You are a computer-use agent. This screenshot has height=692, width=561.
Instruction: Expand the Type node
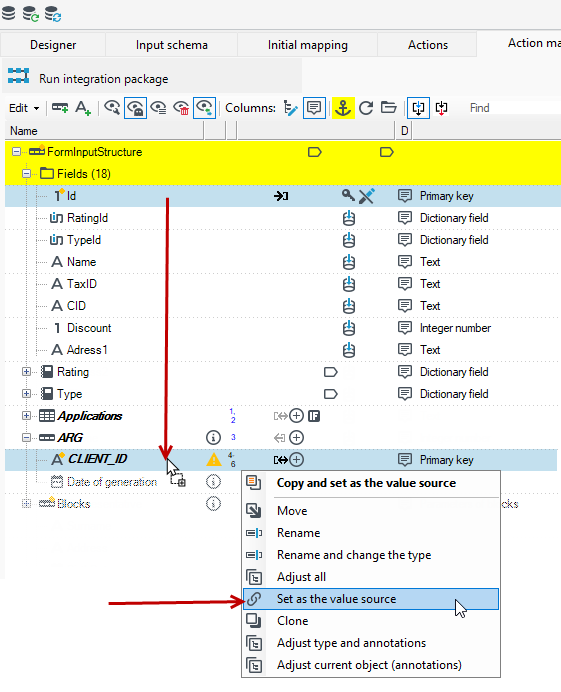point(26,394)
